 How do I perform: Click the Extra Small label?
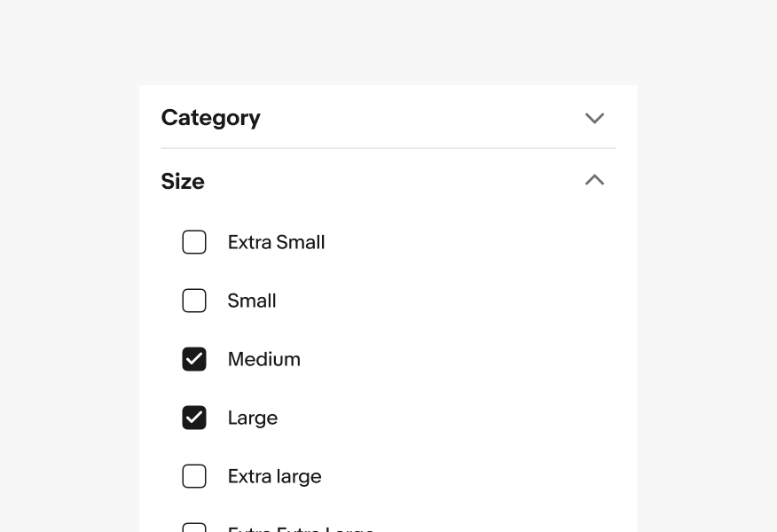[x=276, y=242]
